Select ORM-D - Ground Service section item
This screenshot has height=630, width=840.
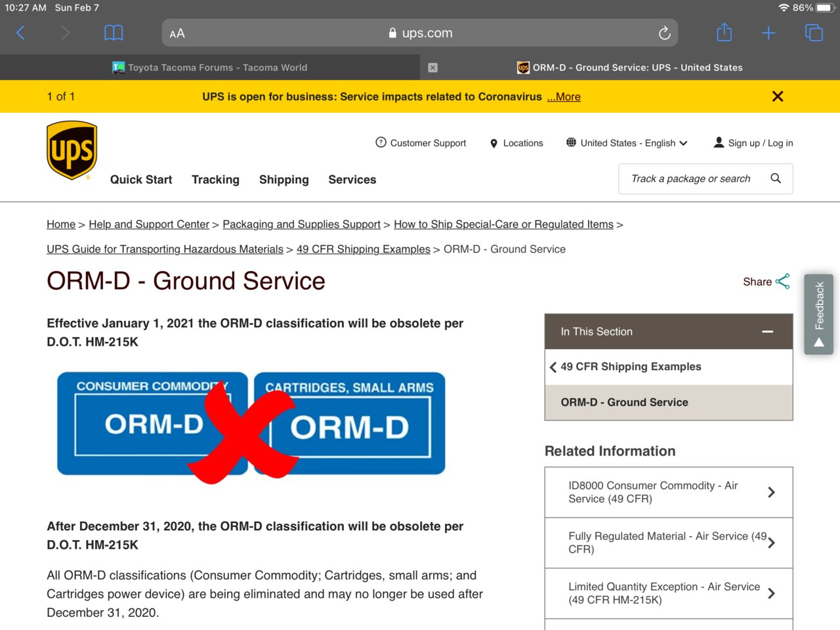coord(669,402)
